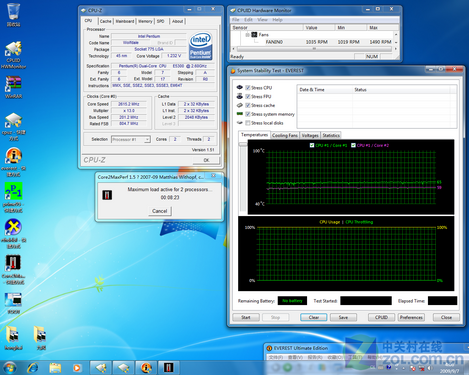Cancel the Core2MaxPerf load test
The height and width of the screenshot is (375, 469).
click(x=160, y=211)
